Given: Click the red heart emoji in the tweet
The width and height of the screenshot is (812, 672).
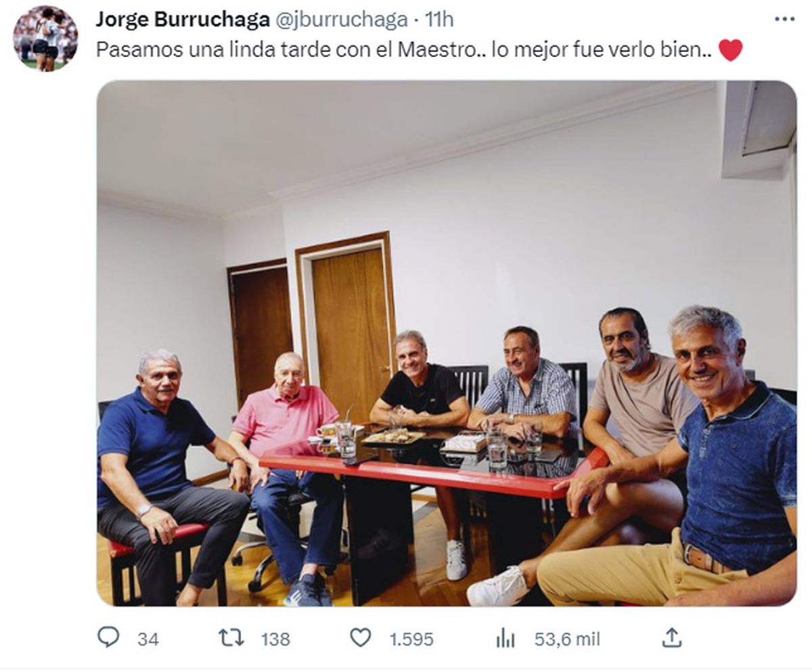Looking at the screenshot, I should click(x=730, y=51).
